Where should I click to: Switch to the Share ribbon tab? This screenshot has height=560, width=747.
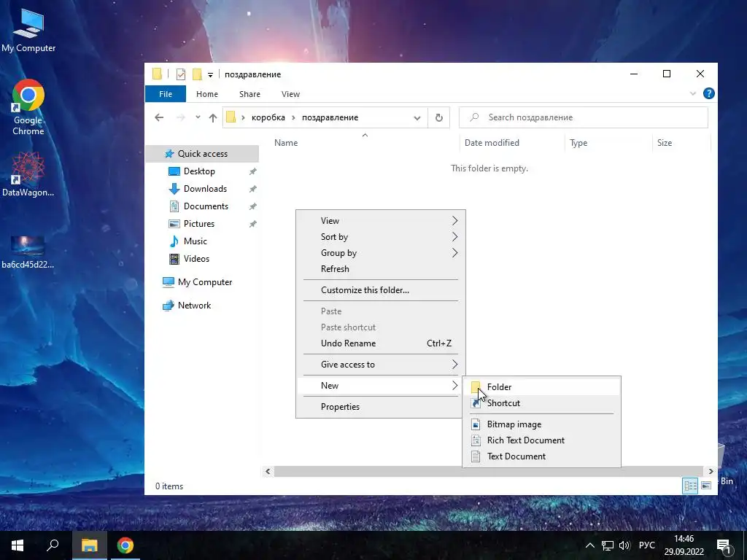249,94
